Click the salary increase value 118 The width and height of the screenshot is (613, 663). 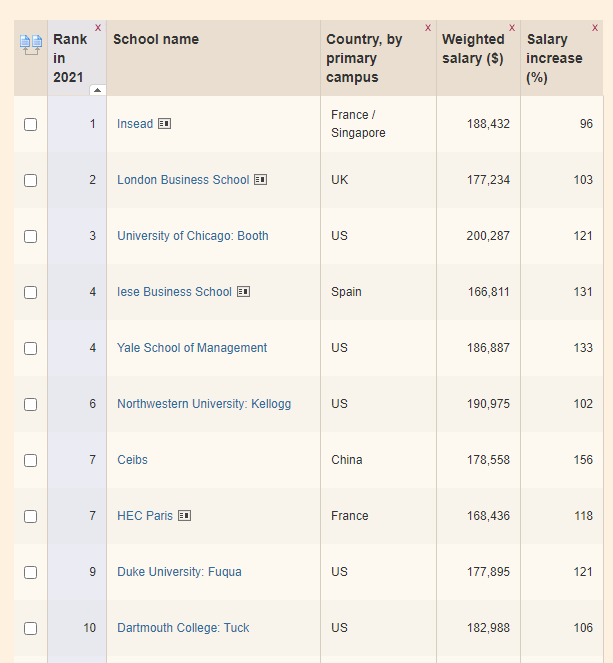click(x=583, y=516)
